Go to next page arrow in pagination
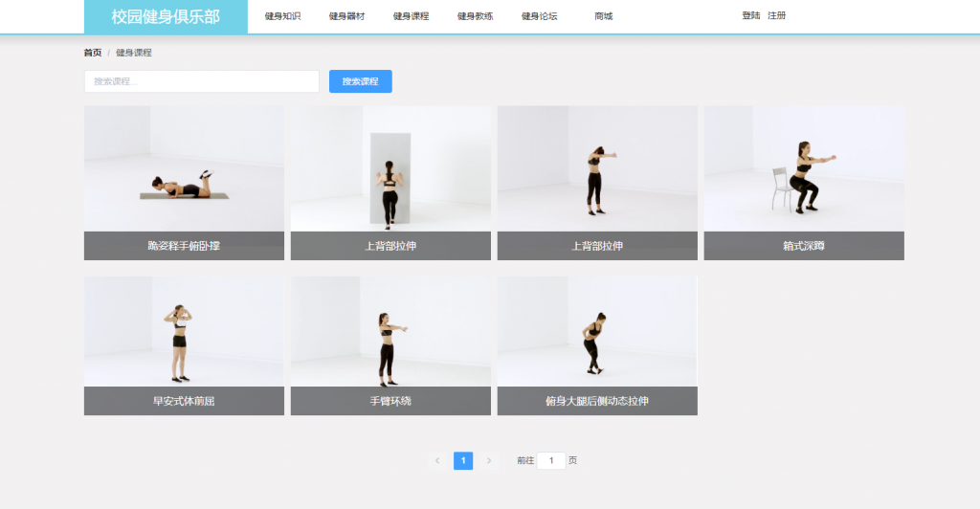 489,460
